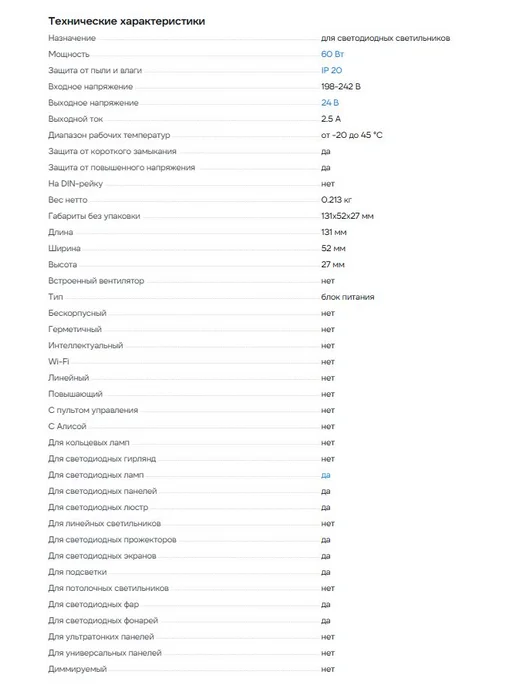This screenshot has height=688, width=516.
Task: Click the С Алисой row label
Action: 67,426
